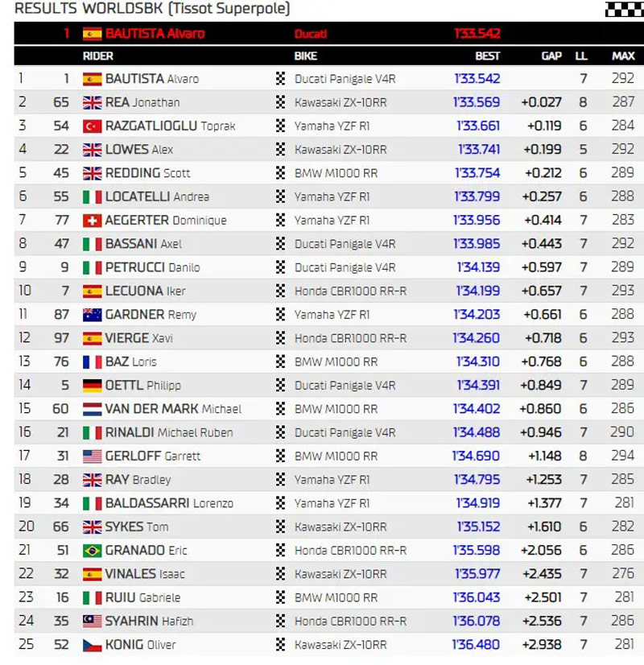Click the Dutch flag beside Van Der Mark
Viewport: 644px width, 665px height.
[92, 409]
